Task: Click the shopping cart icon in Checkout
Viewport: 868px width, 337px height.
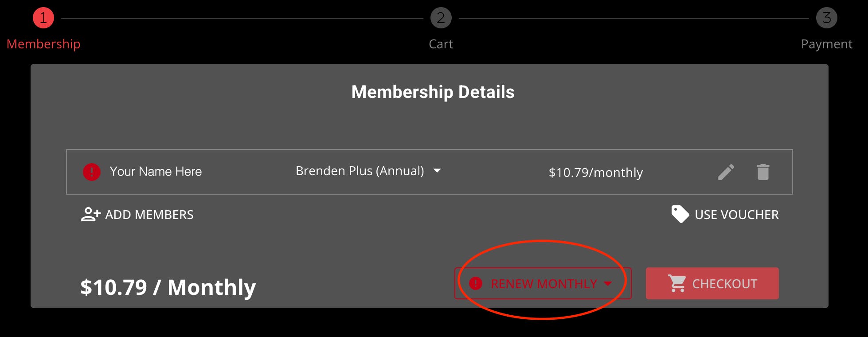Action: coord(677,283)
